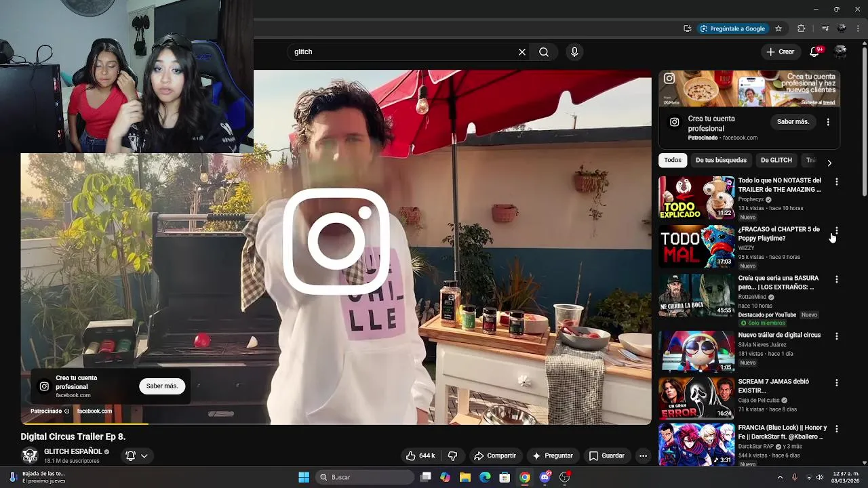Open thumbnail of TODO EXPLICADO video
The height and width of the screenshot is (488, 868).
coord(696,198)
